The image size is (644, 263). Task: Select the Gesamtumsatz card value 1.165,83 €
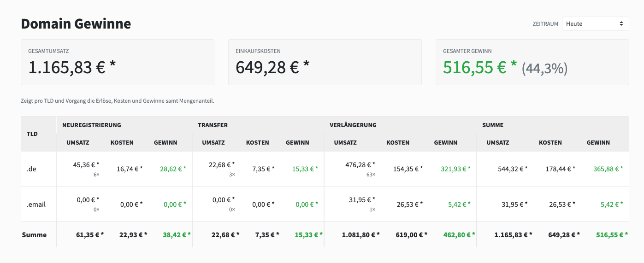pyautogui.click(x=72, y=68)
